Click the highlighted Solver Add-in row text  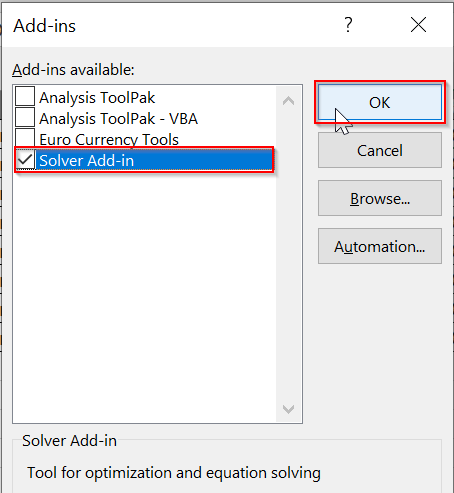coord(87,160)
